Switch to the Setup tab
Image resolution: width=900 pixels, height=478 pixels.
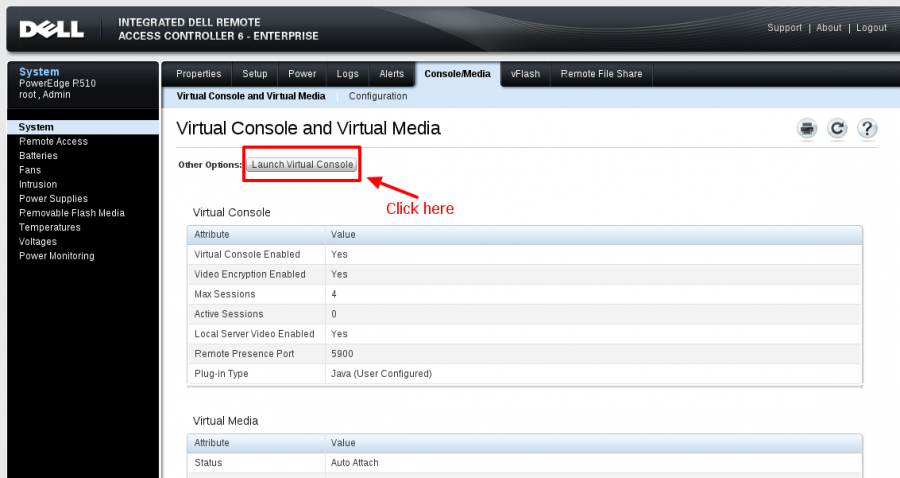[x=255, y=74]
